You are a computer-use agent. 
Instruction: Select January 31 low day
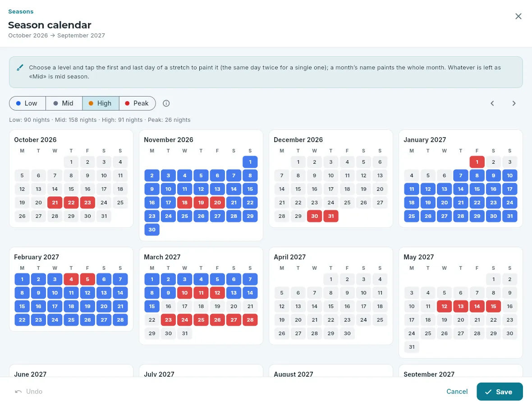click(509, 216)
